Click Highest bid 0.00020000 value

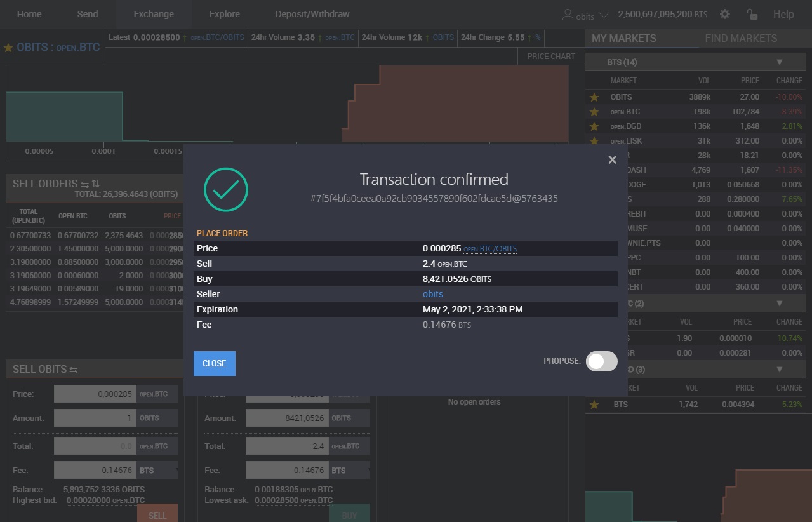104,500
